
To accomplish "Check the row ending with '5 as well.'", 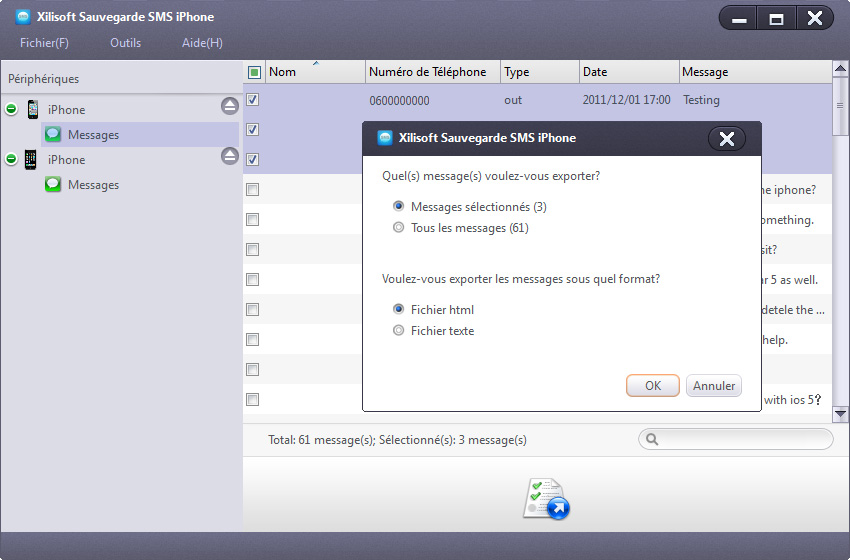I will 253,279.
